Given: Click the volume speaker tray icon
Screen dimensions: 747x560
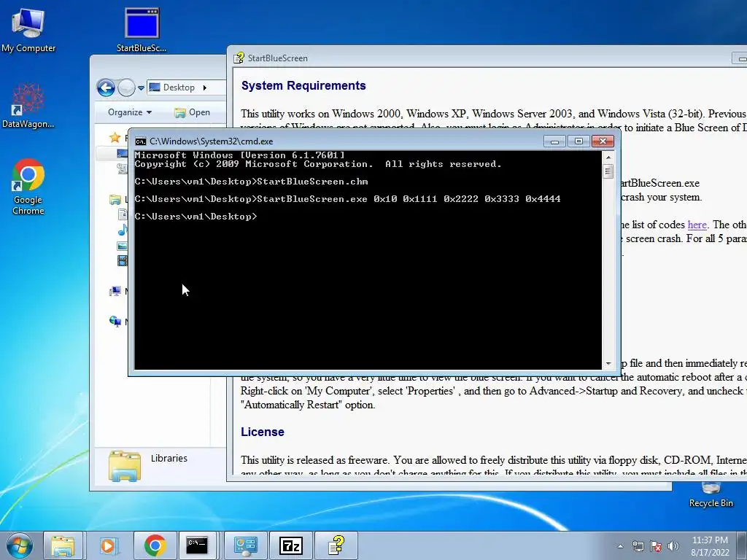Looking at the screenshot, I should tap(673, 546).
